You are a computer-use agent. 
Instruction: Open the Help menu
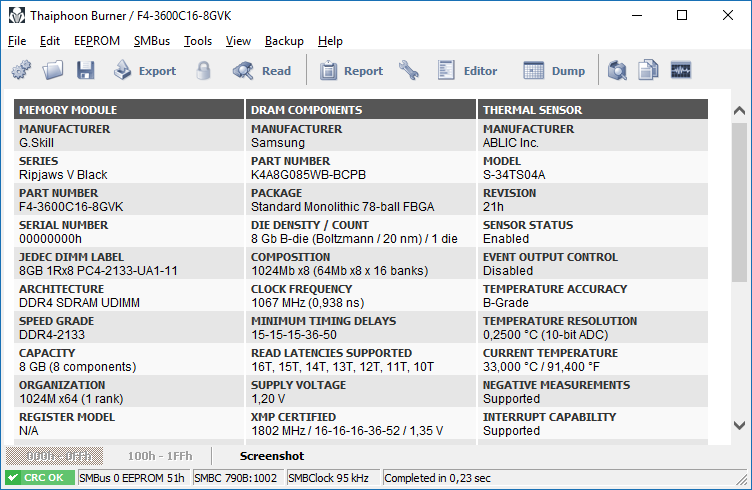click(x=330, y=41)
